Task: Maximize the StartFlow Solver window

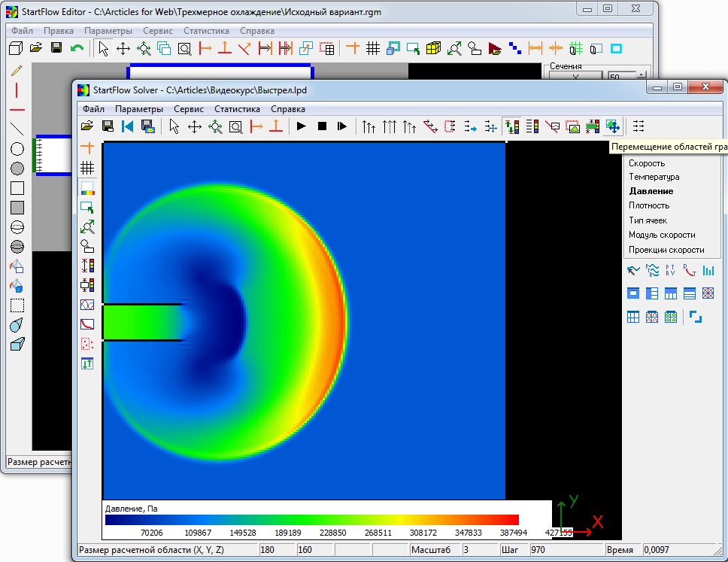Action: (x=678, y=87)
